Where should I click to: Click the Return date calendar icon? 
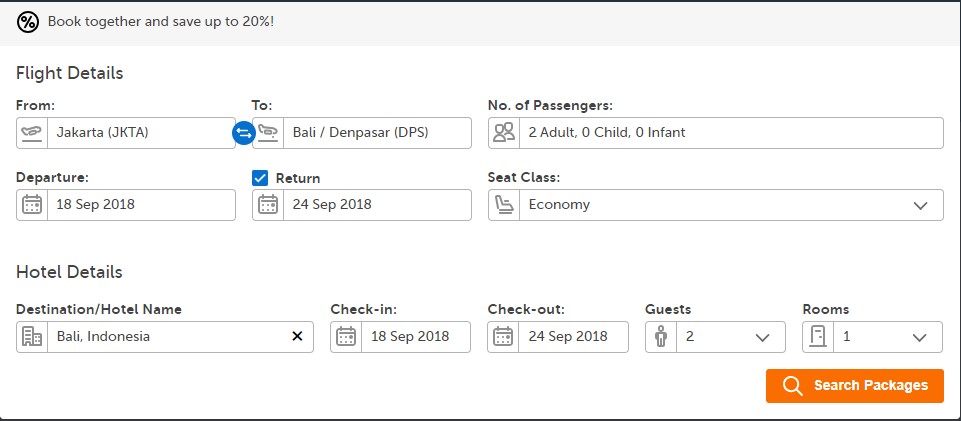pos(268,204)
